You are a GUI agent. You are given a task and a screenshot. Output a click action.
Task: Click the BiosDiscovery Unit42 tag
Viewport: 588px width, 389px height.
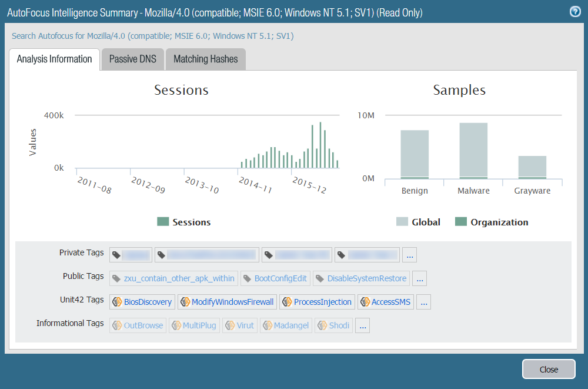[142, 302]
